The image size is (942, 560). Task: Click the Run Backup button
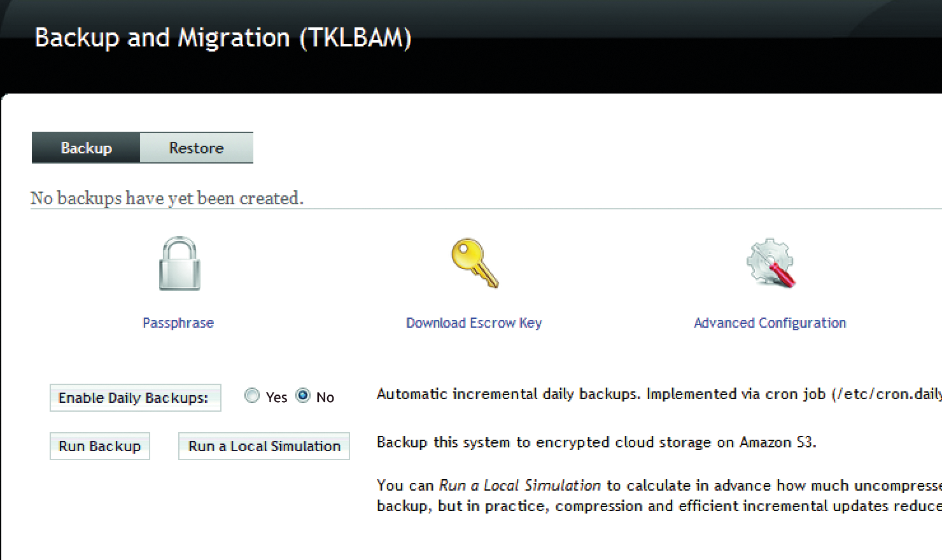tap(99, 446)
